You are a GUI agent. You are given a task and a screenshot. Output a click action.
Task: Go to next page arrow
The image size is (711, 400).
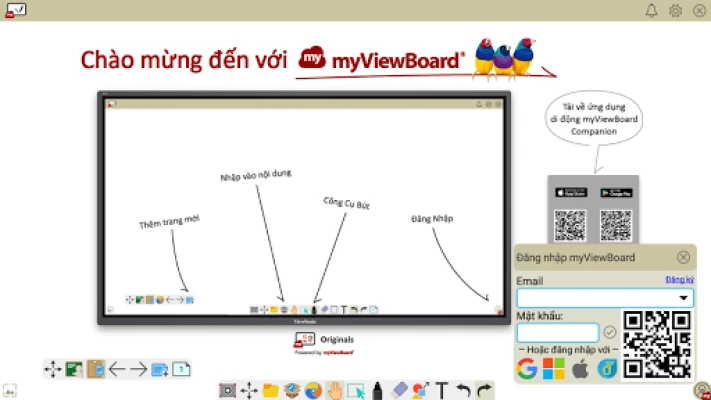click(138, 369)
